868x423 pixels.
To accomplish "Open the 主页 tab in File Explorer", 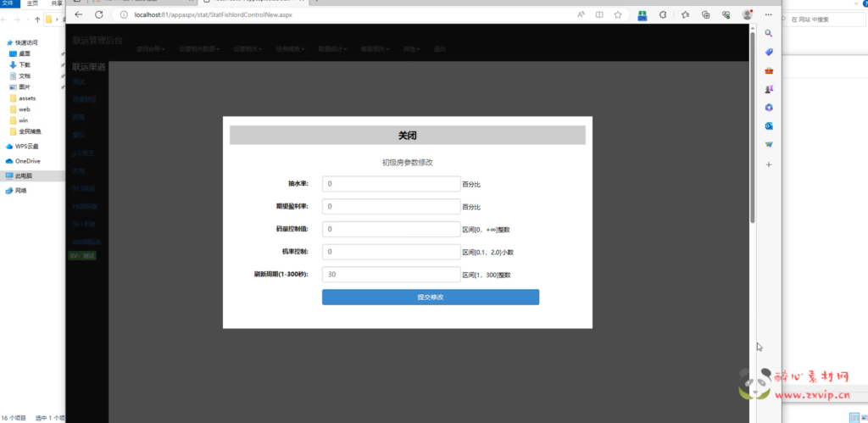I will coord(32,3).
